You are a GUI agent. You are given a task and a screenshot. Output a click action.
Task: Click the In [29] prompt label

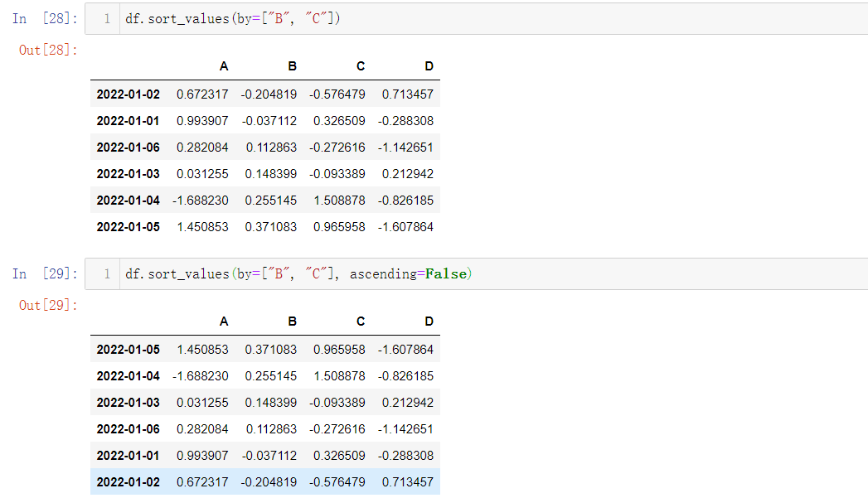tap(45, 274)
